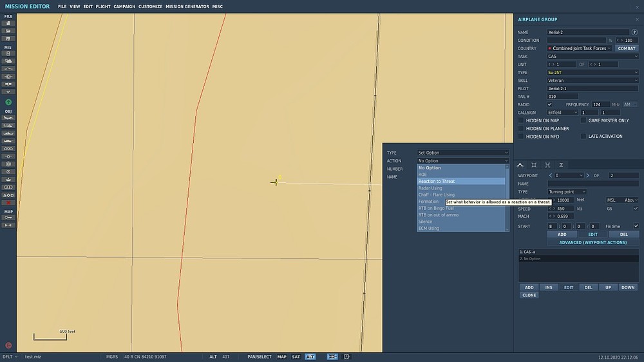Click the green fly mission arrow icon
Screen dimensions: 644x362
[x=8, y=102]
